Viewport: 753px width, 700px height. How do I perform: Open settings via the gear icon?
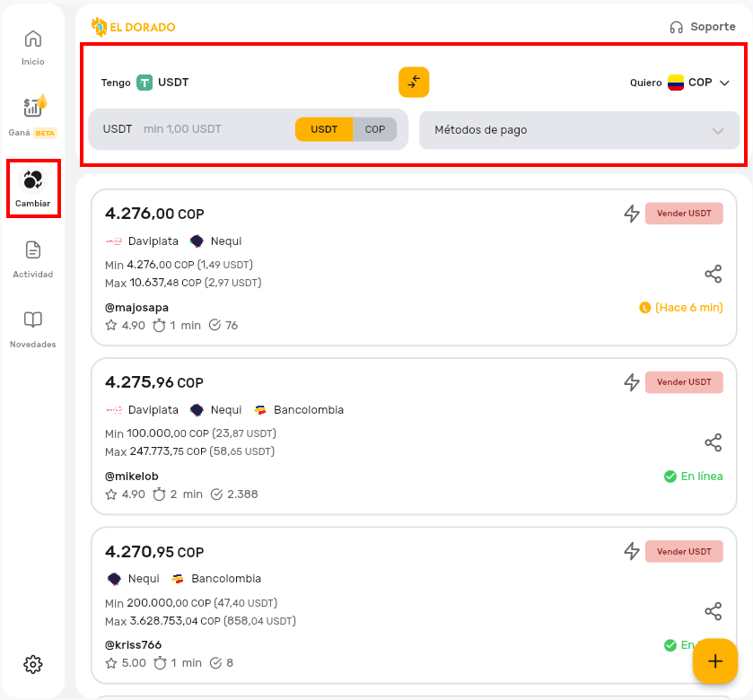click(32, 664)
